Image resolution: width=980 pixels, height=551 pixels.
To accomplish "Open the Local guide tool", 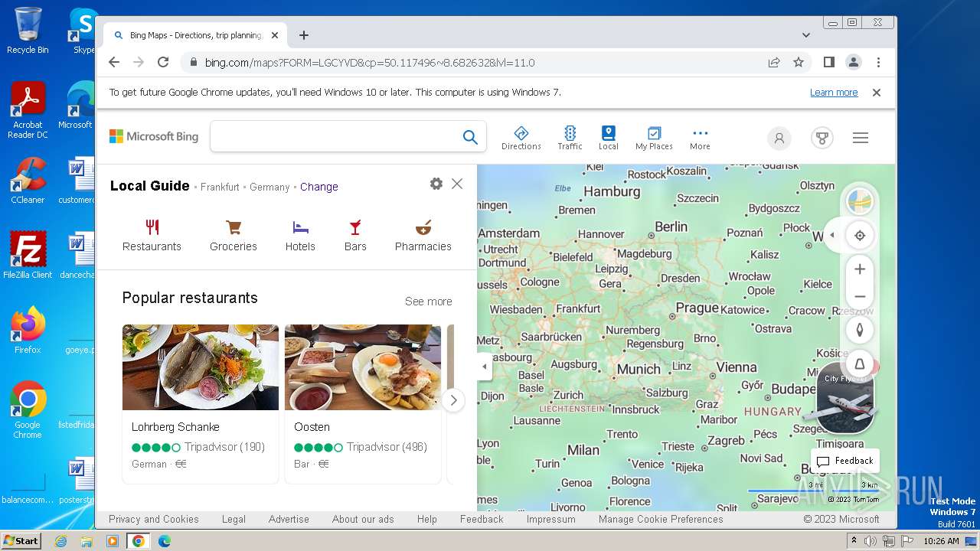I will click(608, 138).
